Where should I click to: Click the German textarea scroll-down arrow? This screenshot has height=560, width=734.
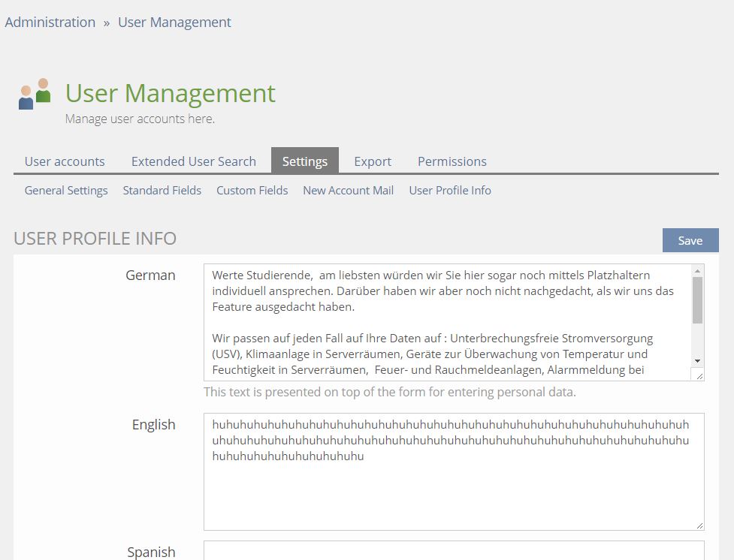tap(697, 361)
